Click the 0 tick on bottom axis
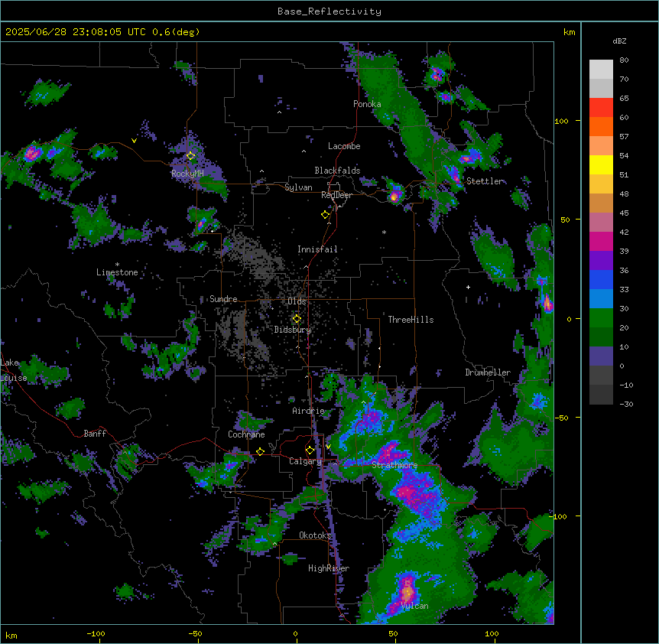Screen dimensions: 659x644 295,633
